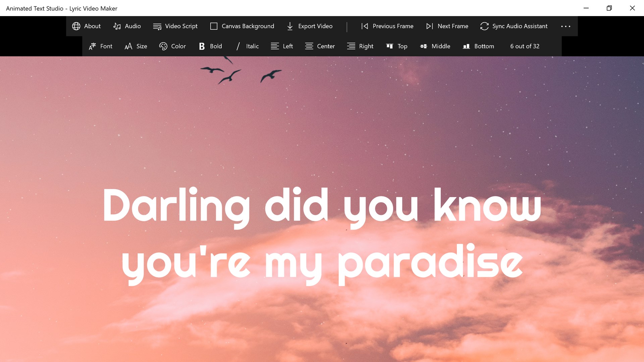Expand the three-dot overflow menu

(566, 26)
